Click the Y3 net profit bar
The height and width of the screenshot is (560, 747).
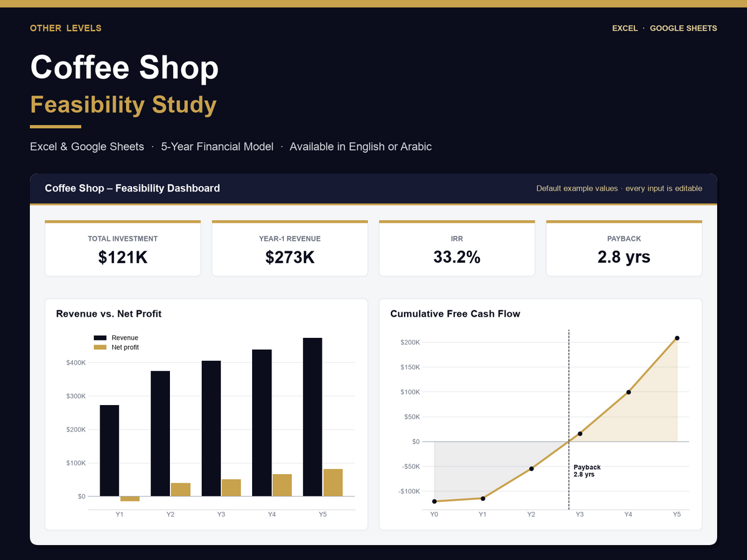click(231, 488)
